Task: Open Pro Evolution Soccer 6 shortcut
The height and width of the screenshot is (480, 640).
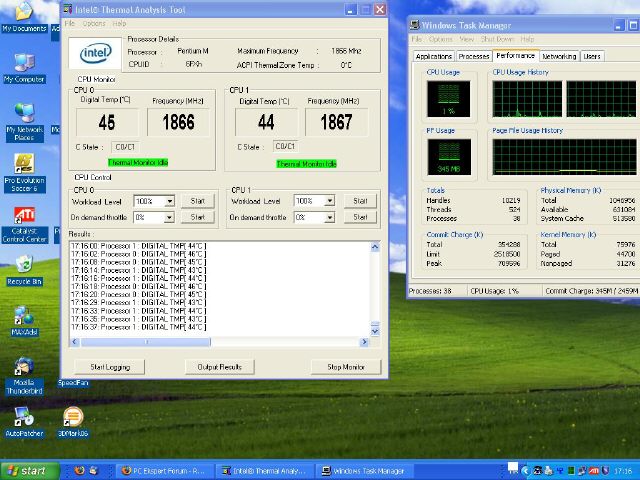Action: click(x=24, y=164)
